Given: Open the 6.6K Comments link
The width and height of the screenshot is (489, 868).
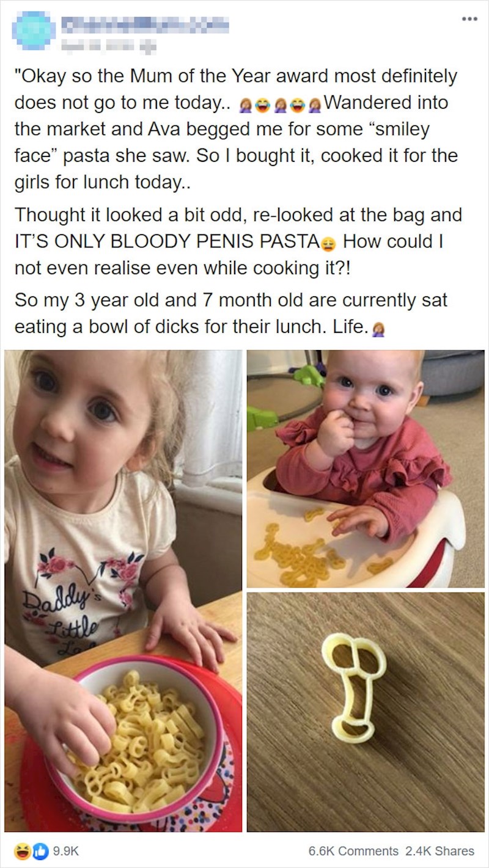Looking at the screenshot, I should [x=353, y=850].
